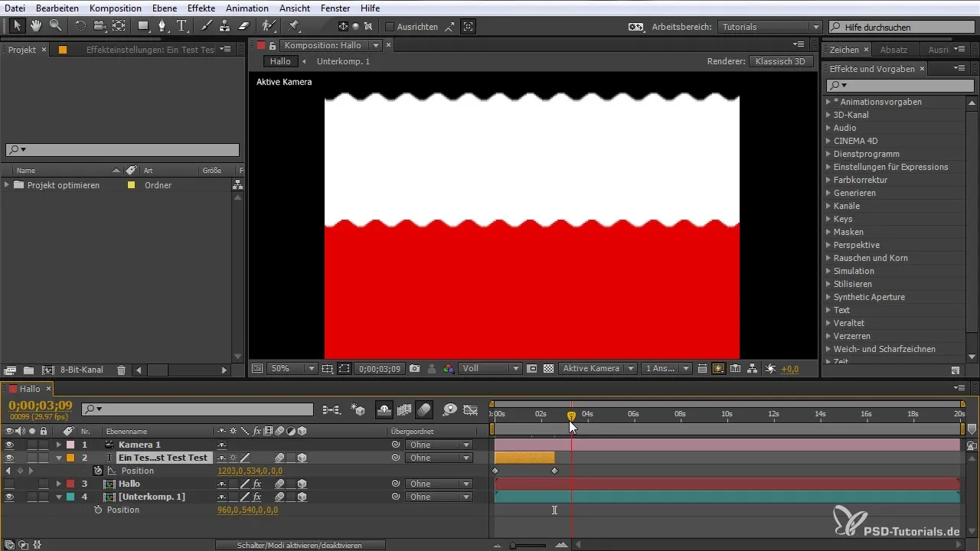This screenshot has height=551, width=980.
Task: Enable the Ausrichten checkbox
Action: 389,27
